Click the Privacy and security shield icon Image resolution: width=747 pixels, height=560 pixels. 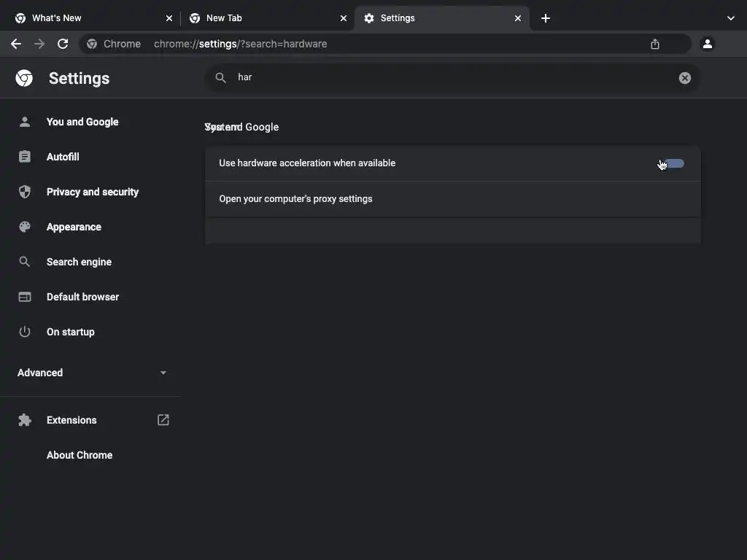tap(25, 192)
